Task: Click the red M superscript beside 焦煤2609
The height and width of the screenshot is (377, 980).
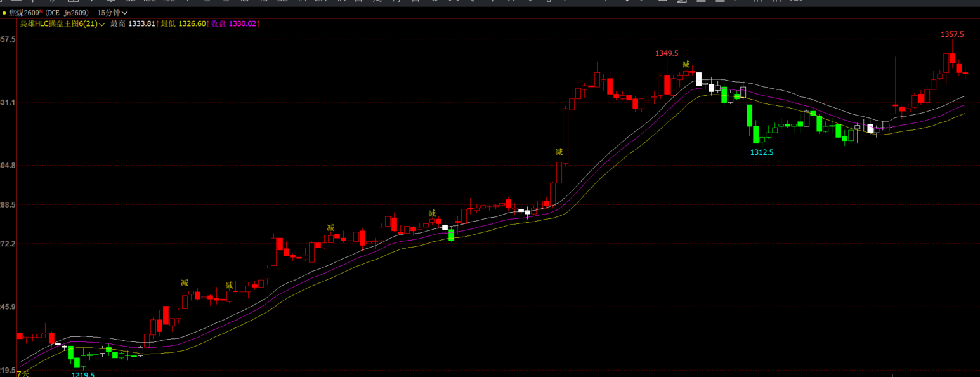Action: 41,11
